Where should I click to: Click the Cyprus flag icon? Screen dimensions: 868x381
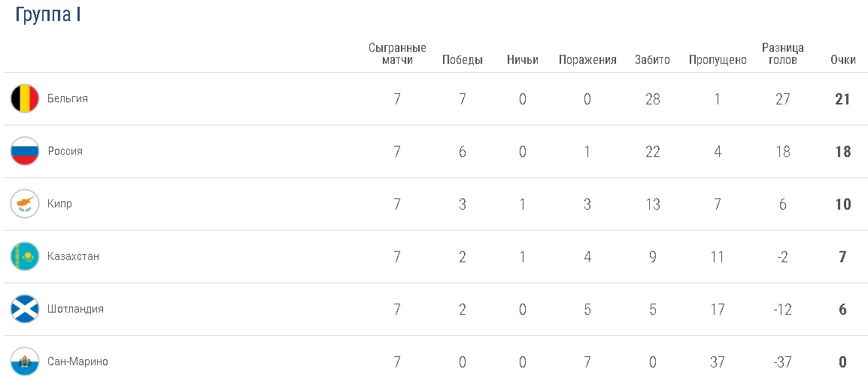[25, 204]
